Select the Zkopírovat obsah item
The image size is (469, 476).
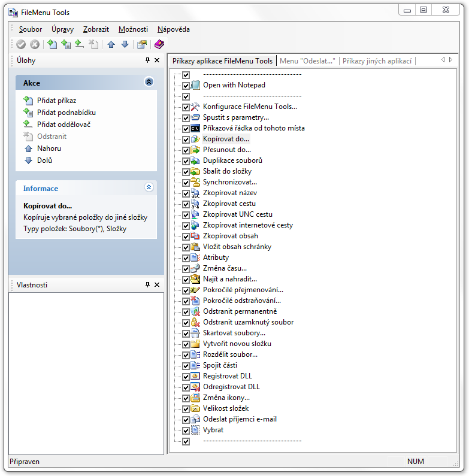[230, 236]
